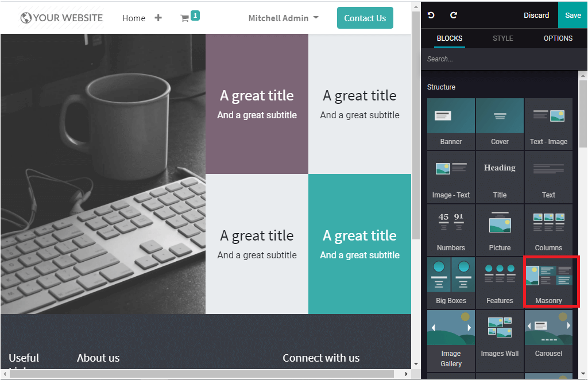The width and height of the screenshot is (588, 380).
Task: Click the blocks Search field
Action: click(504, 59)
